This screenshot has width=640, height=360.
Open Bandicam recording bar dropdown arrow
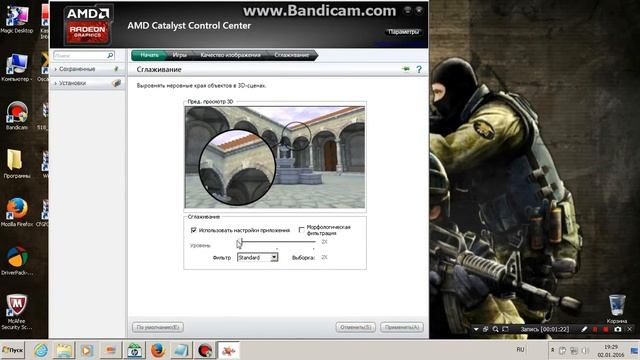(x=476, y=329)
